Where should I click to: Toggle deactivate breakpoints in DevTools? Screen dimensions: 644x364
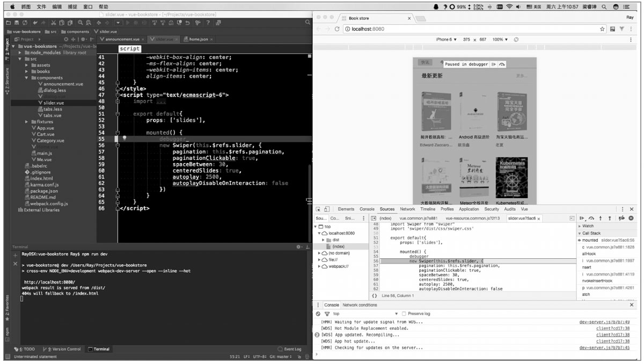pos(621,219)
